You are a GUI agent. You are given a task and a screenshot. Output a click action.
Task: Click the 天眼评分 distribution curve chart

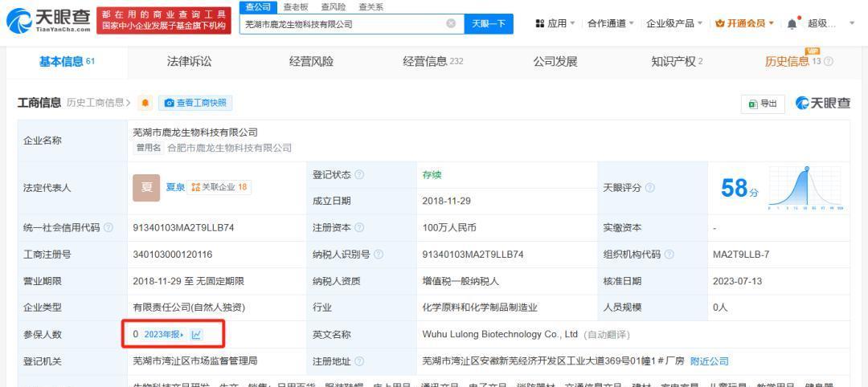pos(805,188)
